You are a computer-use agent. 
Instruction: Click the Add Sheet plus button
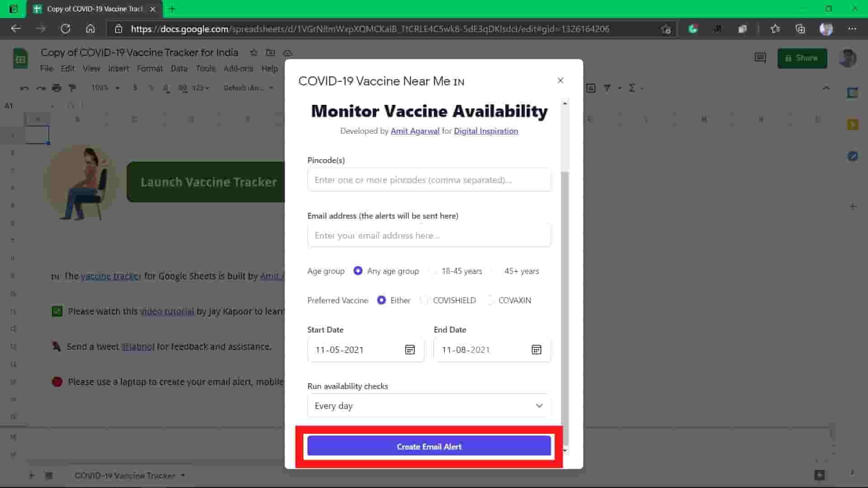point(31,475)
